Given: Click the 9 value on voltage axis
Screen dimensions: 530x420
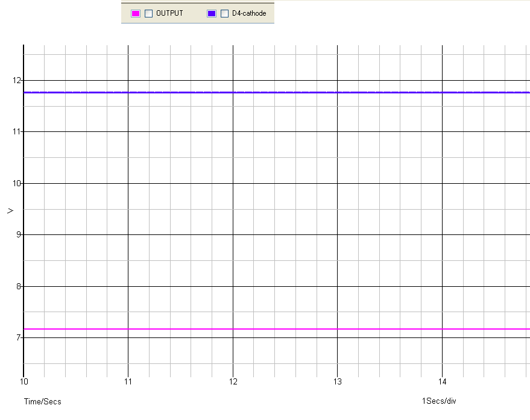Looking at the screenshot, I should pyautogui.click(x=18, y=234).
